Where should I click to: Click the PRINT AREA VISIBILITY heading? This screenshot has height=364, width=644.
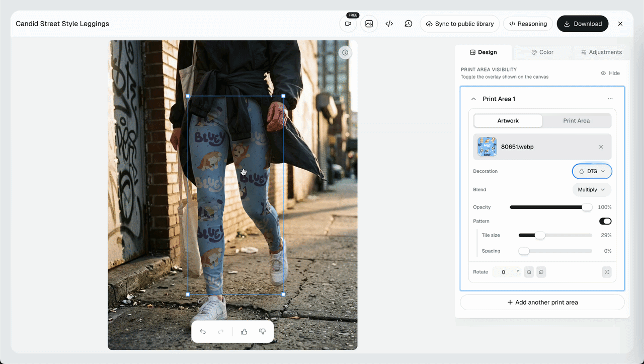(x=489, y=69)
